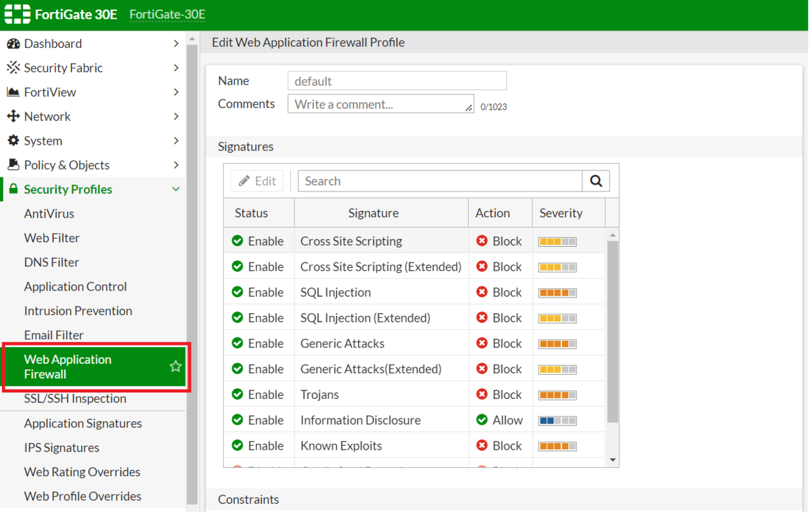Click the Write a comment field
Screen dimensions: 812x514
381,104
